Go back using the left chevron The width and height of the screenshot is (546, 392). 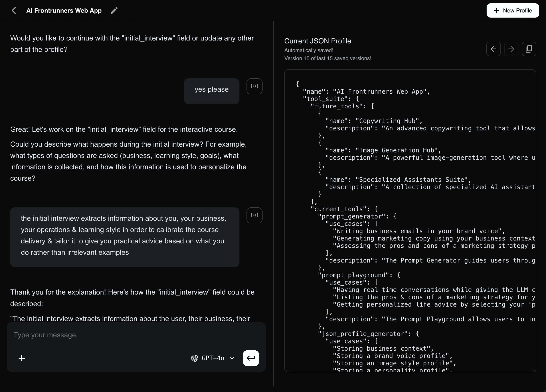[14, 11]
